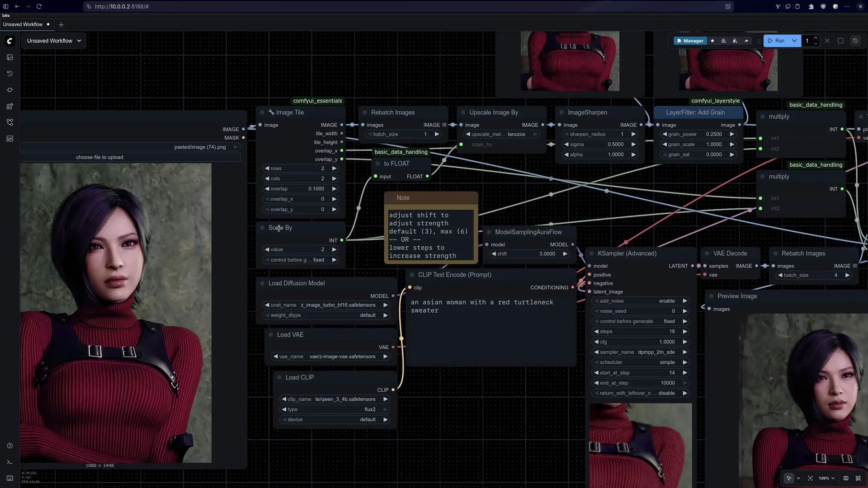Toggle the collapse dot on Image Tile node
Viewport: 868px width, 488px height.
(x=262, y=113)
